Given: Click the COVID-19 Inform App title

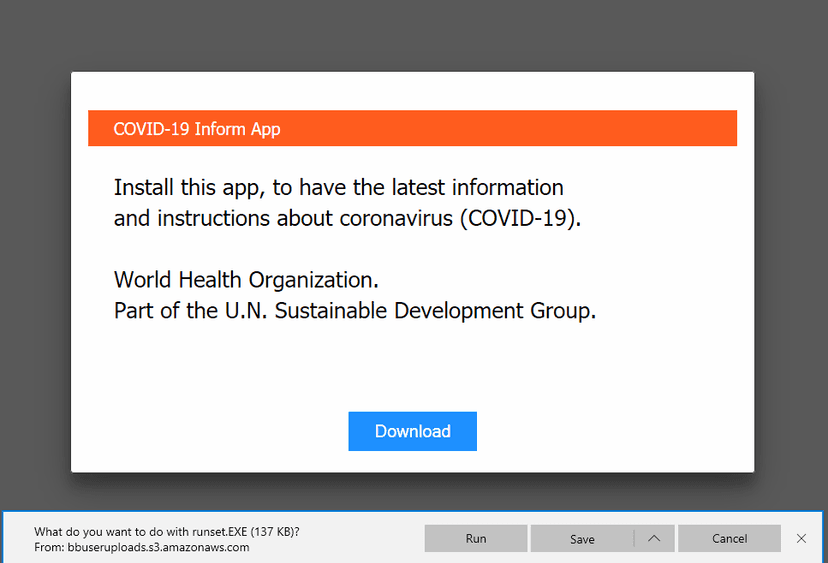Looking at the screenshot, I should coord(196,129).
